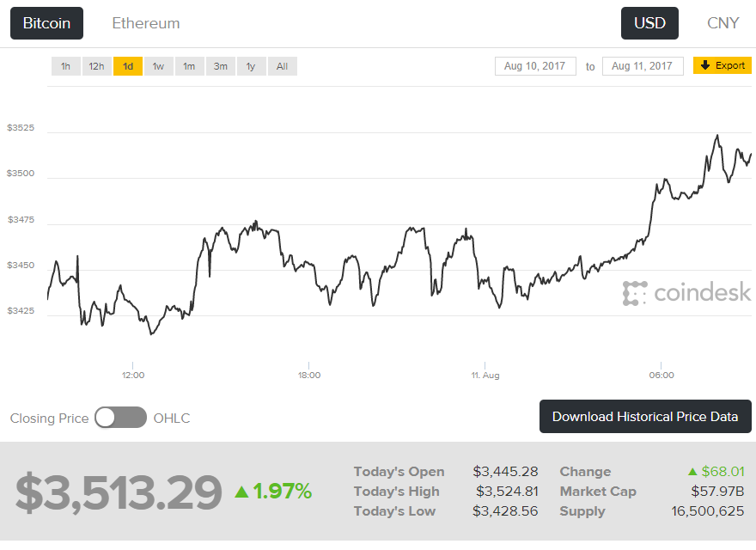Click Download Historical Price Data button
Screen dimensions: 756x550
(645, 417)
